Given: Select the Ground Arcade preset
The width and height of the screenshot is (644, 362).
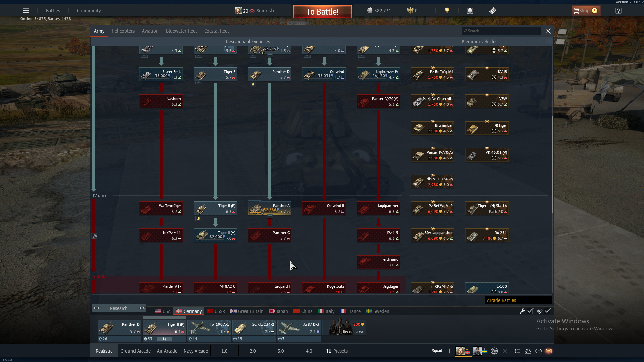Looking at the screenshot, I should pyautogui.click(x=136, y=351).
